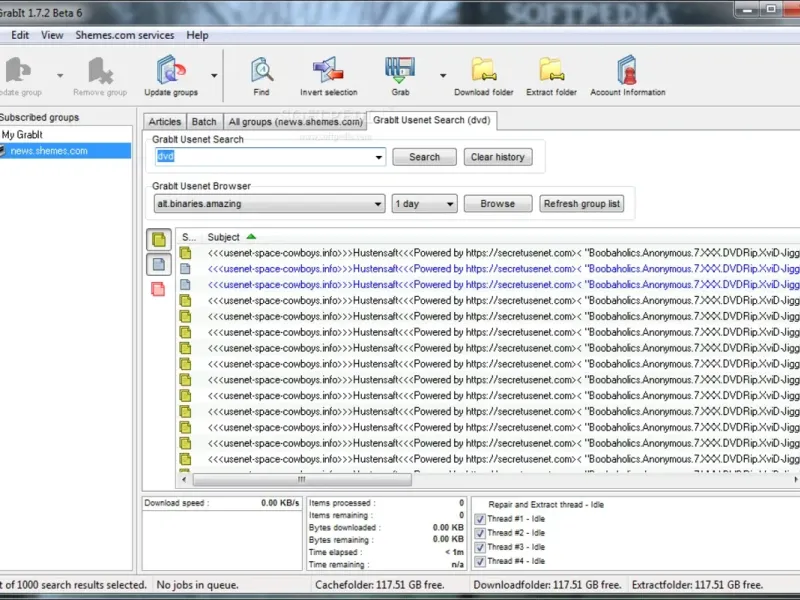Toggle the Thread #3 checkbox
This screenshot has width=800, height=600.
click(480, 547)
